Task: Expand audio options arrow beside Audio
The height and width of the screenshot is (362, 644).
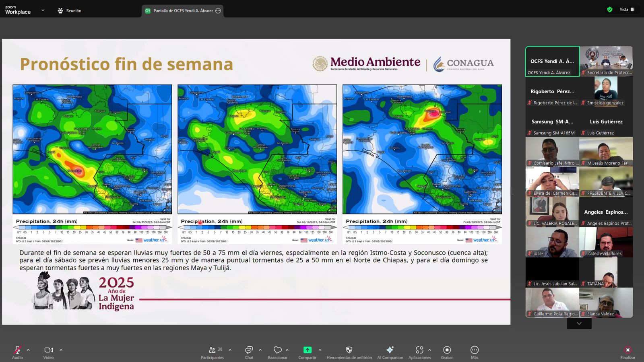Action: coord(28,350)
